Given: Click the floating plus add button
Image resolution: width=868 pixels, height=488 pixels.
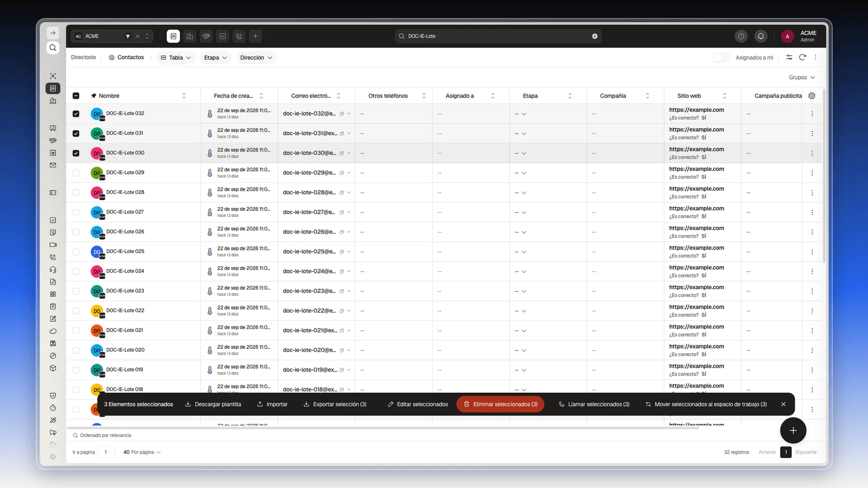Looking at the screenshot, I should point(793,431).
